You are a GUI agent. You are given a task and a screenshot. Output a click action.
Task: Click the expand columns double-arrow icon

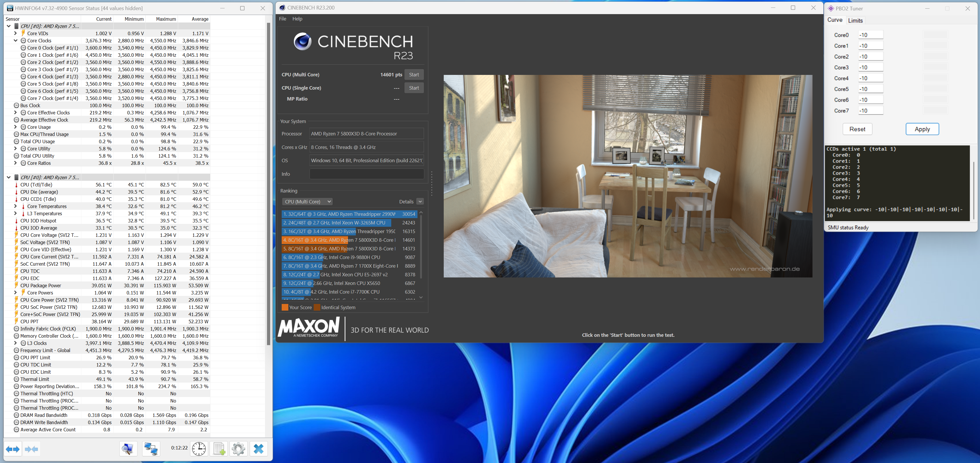click(13, 449)
